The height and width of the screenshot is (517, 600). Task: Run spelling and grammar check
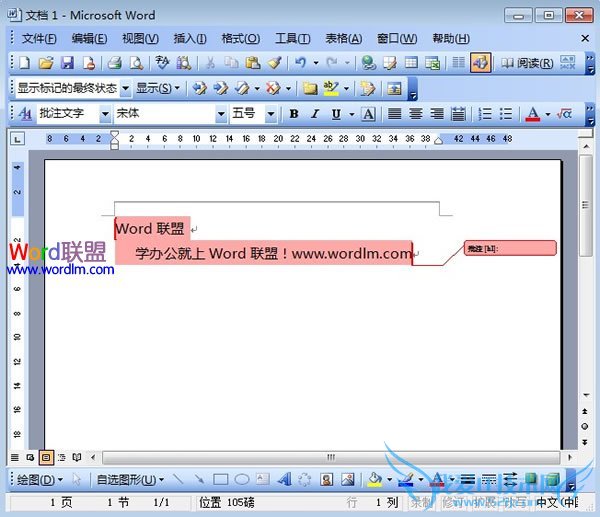162,62
